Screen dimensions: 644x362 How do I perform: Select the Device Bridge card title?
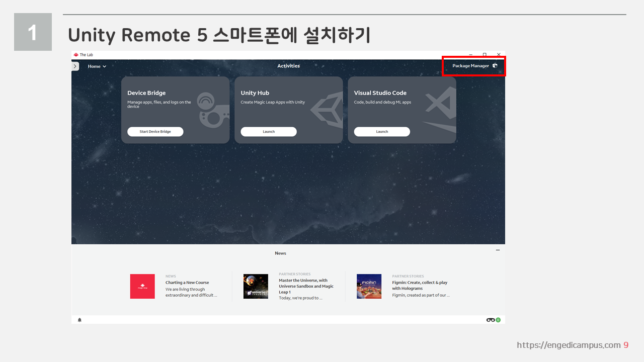(x=146, y=93)
